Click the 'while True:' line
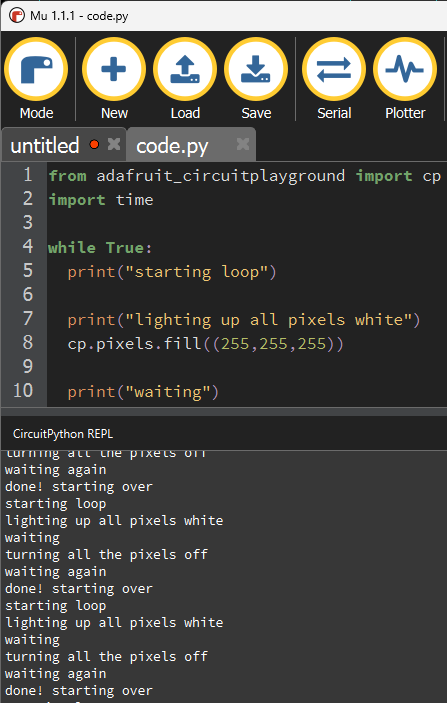 100,247
